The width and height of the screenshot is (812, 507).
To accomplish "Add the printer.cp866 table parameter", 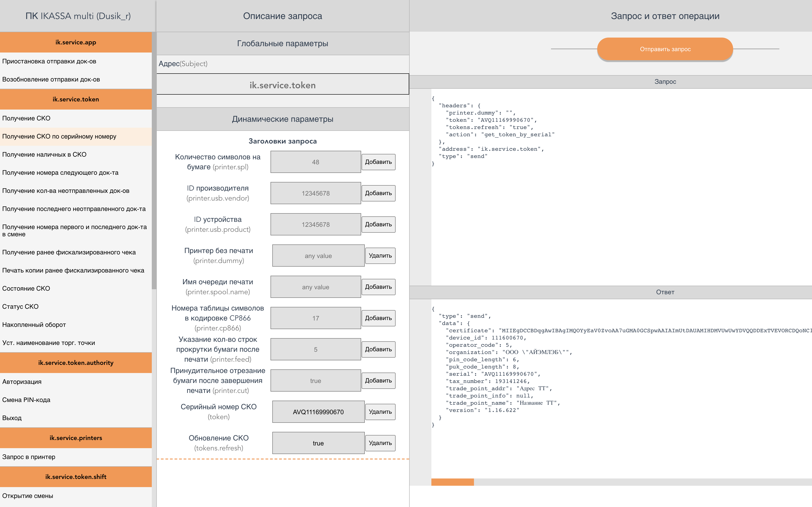I will tap(378, 318).
